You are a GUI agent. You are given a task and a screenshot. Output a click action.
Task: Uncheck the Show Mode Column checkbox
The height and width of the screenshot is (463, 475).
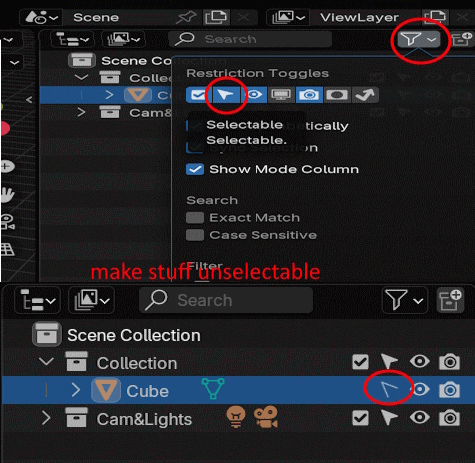195,169
